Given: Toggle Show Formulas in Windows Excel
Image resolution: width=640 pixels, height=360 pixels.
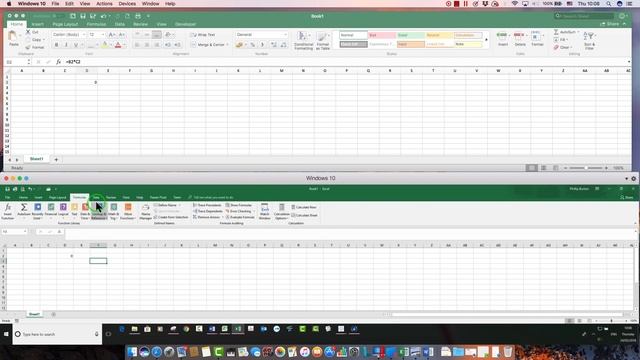Looking at the screenshot, I should tap(239, 205).
